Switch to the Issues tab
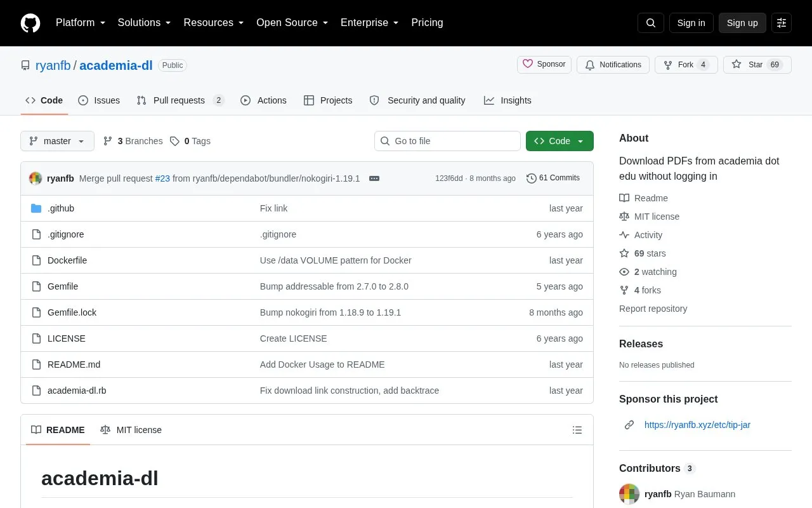 (x=99, y=100)
